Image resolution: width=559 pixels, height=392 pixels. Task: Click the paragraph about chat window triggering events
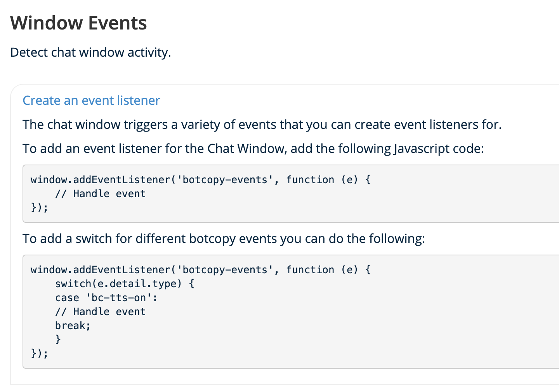click(262, 125)
